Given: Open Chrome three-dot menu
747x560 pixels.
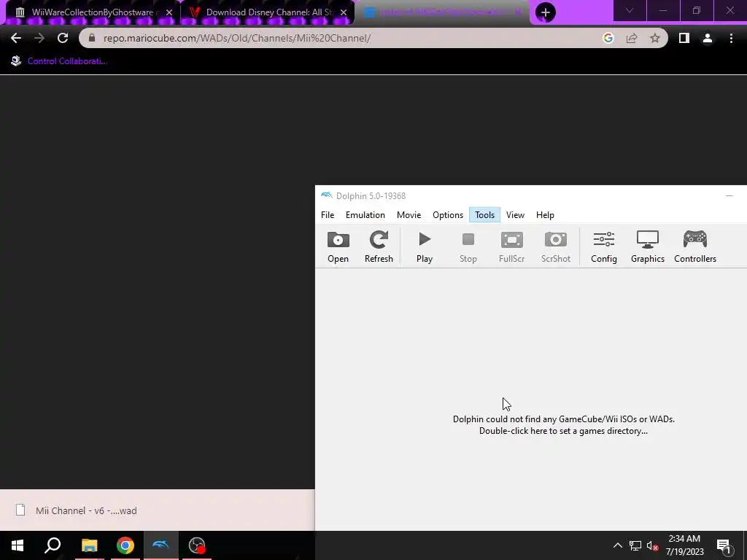Looking at the screenshot, I should pos(731,38).
